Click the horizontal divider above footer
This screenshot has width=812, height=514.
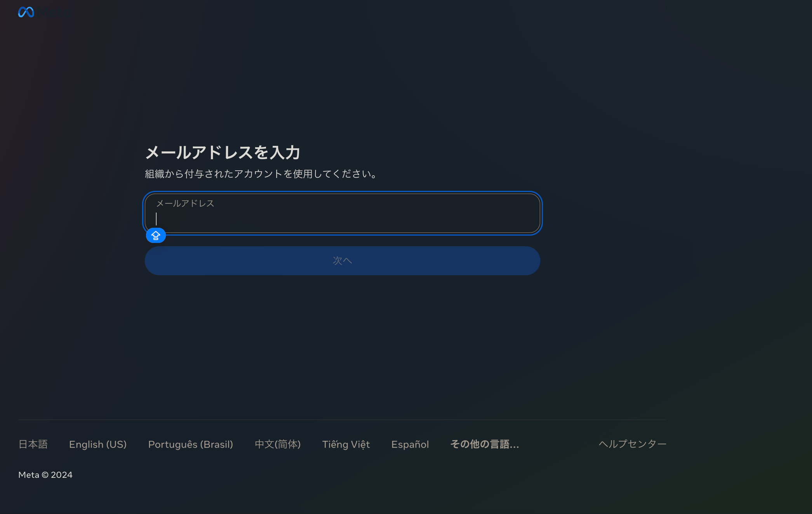click(x=342, y=420)
